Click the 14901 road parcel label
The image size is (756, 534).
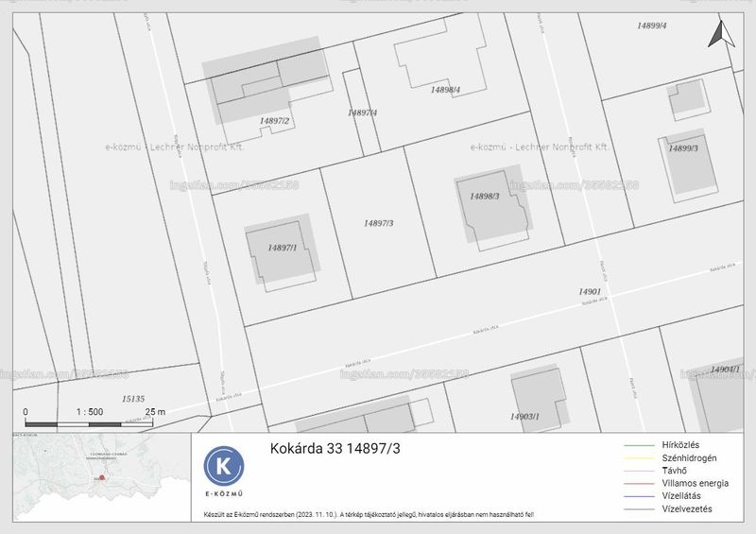(590, 292)
